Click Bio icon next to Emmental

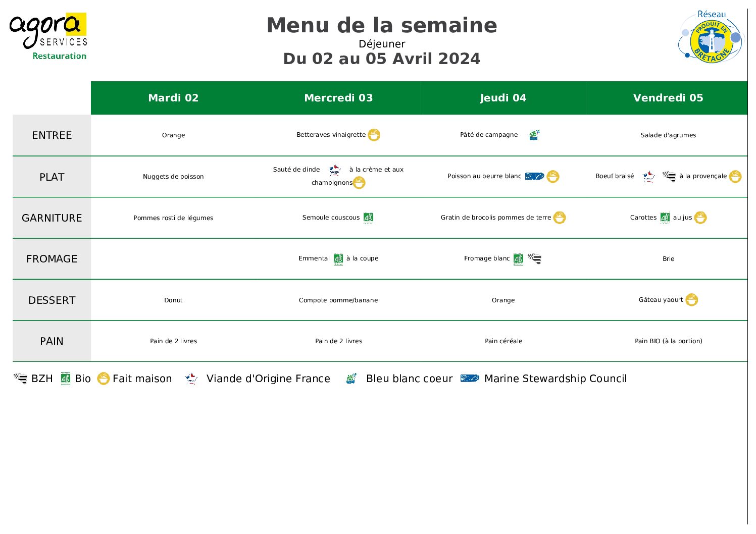click(338, 259)
